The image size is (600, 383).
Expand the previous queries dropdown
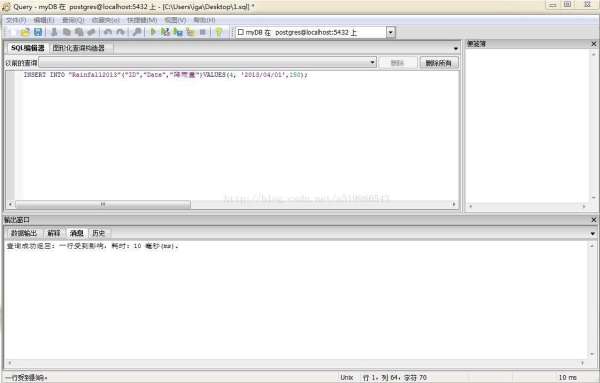(x=373, y=62)
